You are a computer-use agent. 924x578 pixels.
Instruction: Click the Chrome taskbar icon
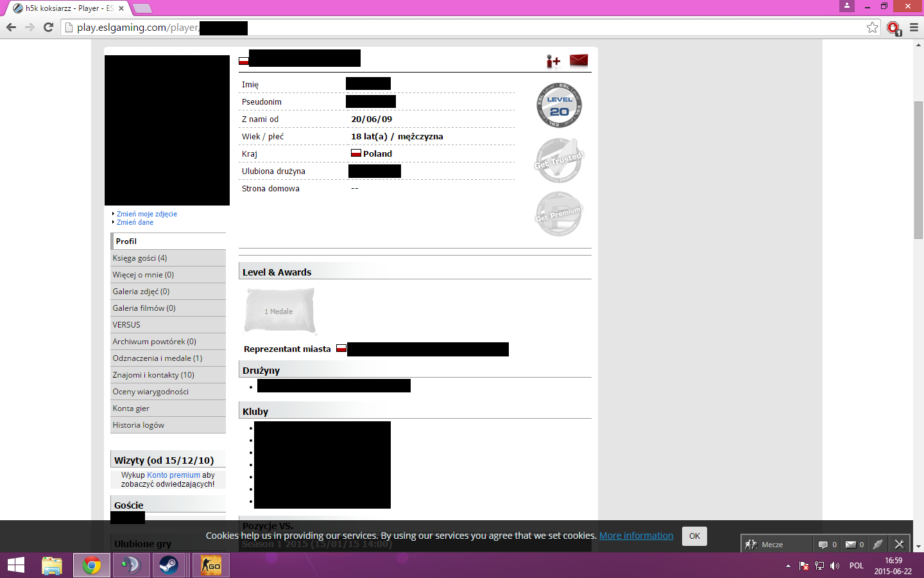click(92, 565)
